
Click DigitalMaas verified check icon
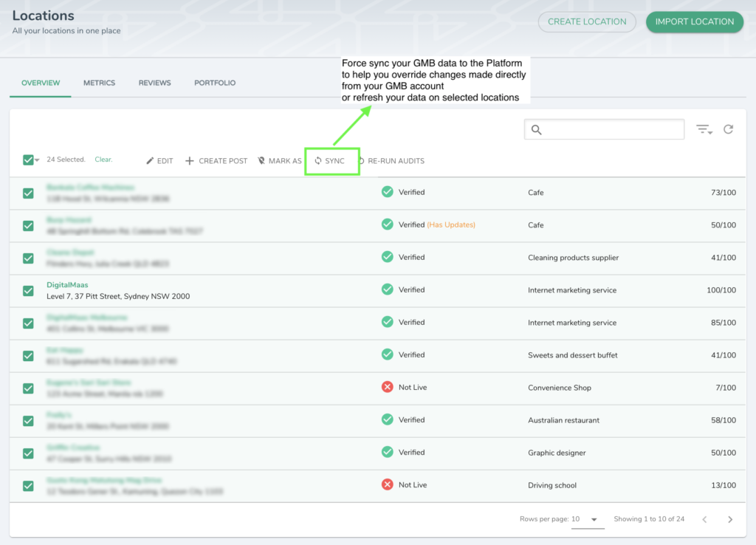pos(387,289)
